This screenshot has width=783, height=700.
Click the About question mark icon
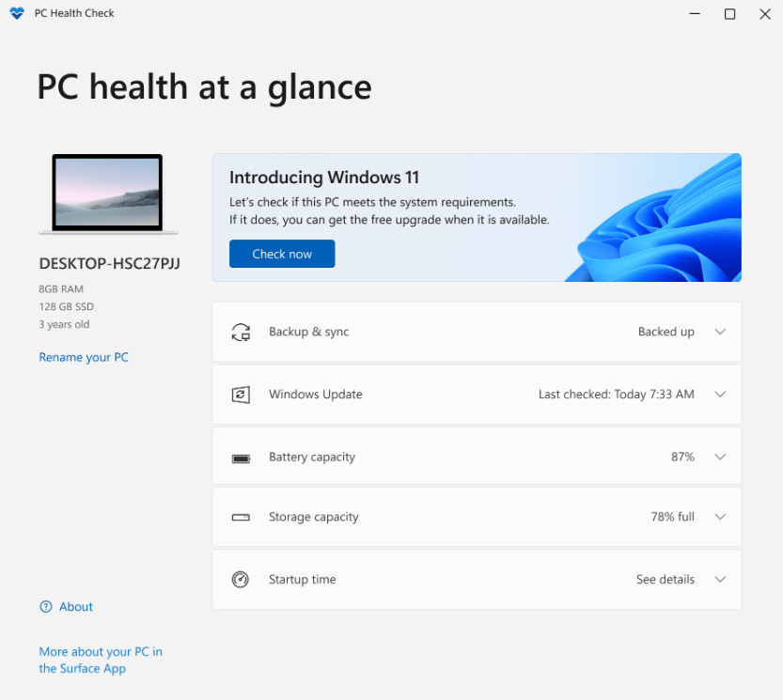point(45,607)
